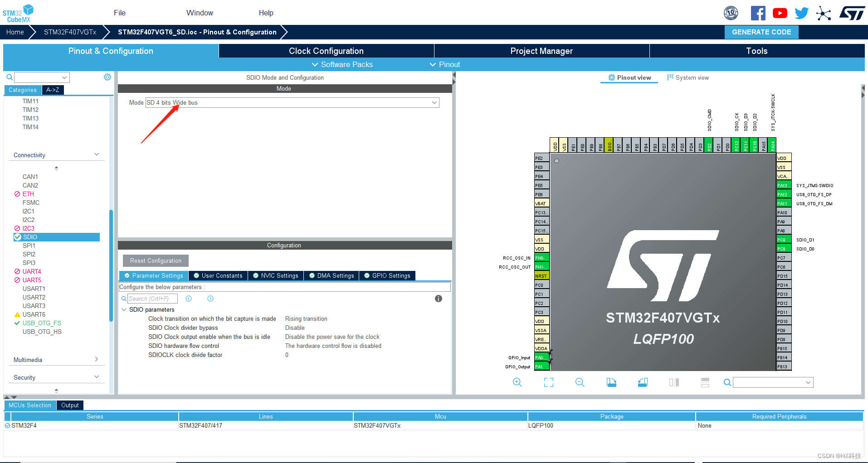Select the SDIO peripheral checked item
Image resolution: width=868 pixels, height=463 pixels.
pos(57,237)
